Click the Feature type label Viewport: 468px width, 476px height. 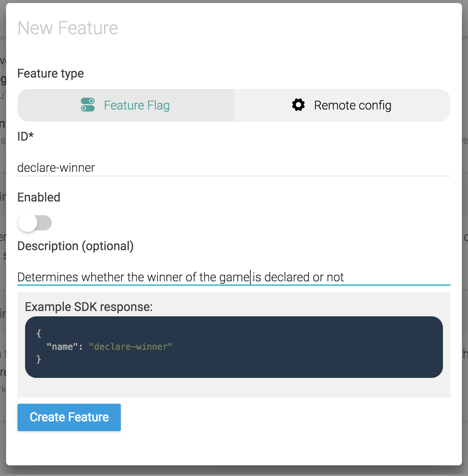[51, 73]
